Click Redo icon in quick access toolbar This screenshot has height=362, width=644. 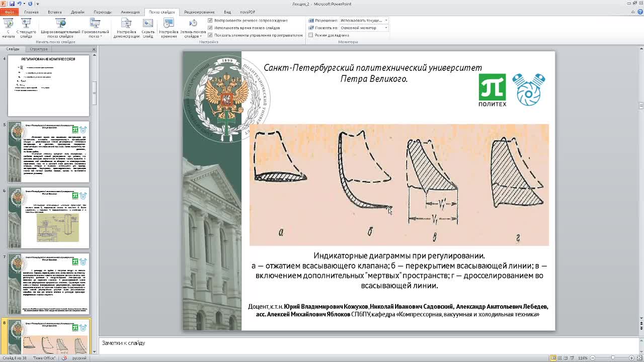30,4
